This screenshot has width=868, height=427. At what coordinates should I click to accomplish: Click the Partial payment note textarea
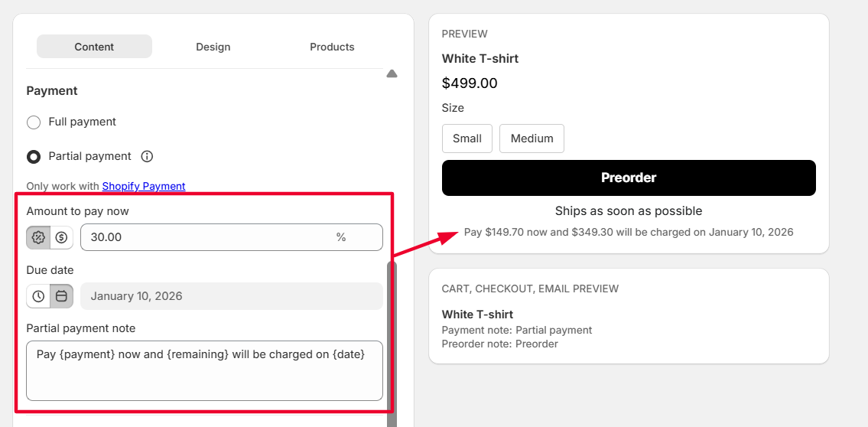pyautogui.click(x=204, y=370)
